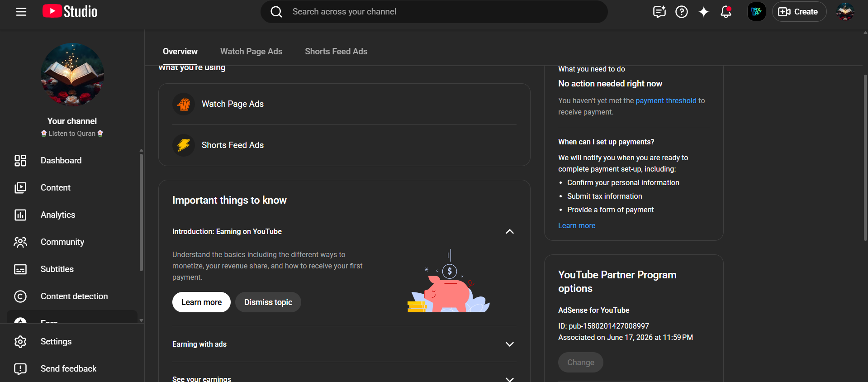Screen dimensions: 868x382
Task: Click 'Important things to know' heading
Action: pos(229,201)
